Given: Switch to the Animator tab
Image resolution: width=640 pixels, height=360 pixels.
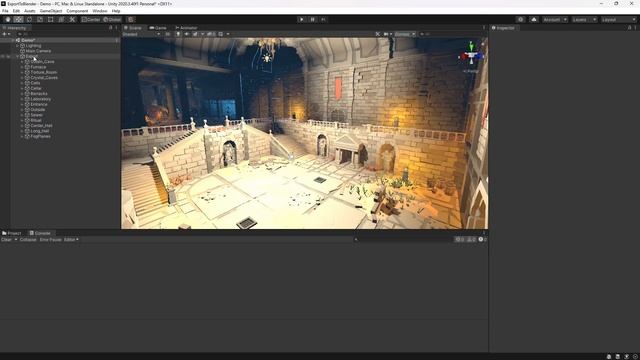Looking at the screenshot, I should [186, 28].
